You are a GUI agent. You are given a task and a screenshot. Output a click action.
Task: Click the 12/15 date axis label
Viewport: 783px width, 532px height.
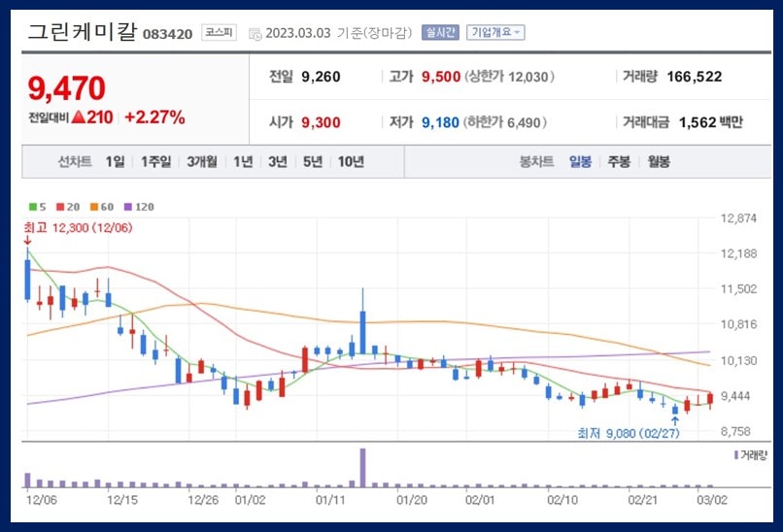point(122,500)
